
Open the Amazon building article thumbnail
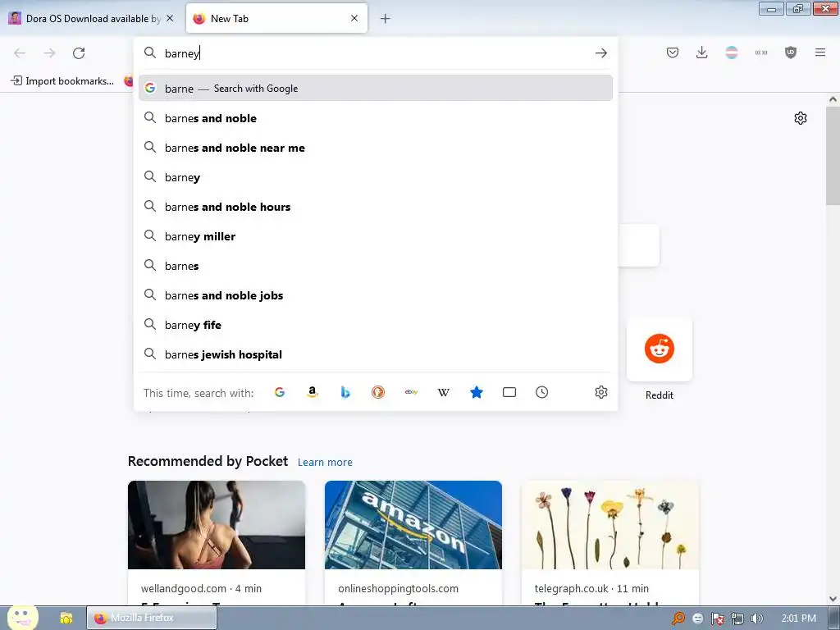pyautogui.click(x=413, y=525)
